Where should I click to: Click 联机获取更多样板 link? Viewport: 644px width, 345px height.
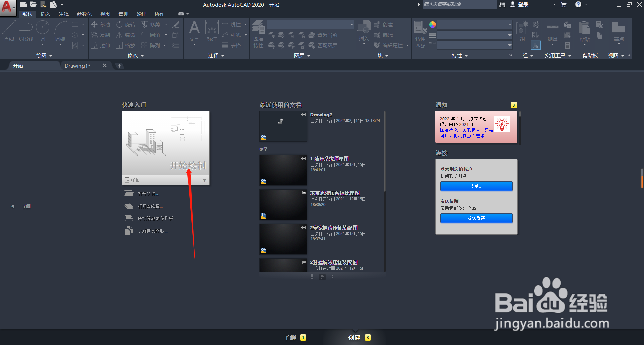click(x=155, y=218)
